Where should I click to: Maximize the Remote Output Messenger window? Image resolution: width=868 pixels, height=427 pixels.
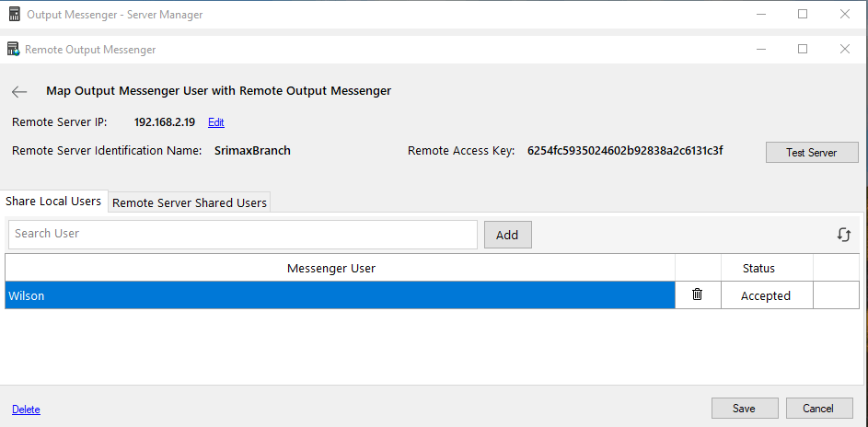pyautogui.click(x=803, y=49)
